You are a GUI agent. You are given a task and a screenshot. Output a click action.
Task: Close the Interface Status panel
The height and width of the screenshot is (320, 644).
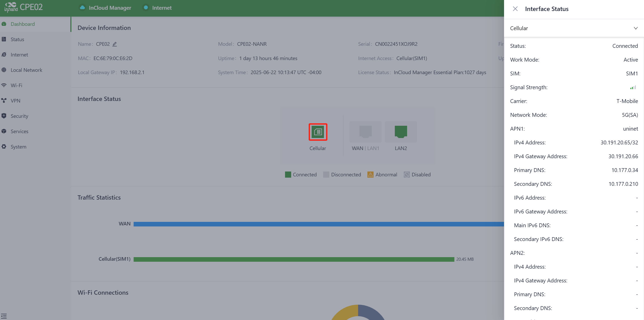515,9
